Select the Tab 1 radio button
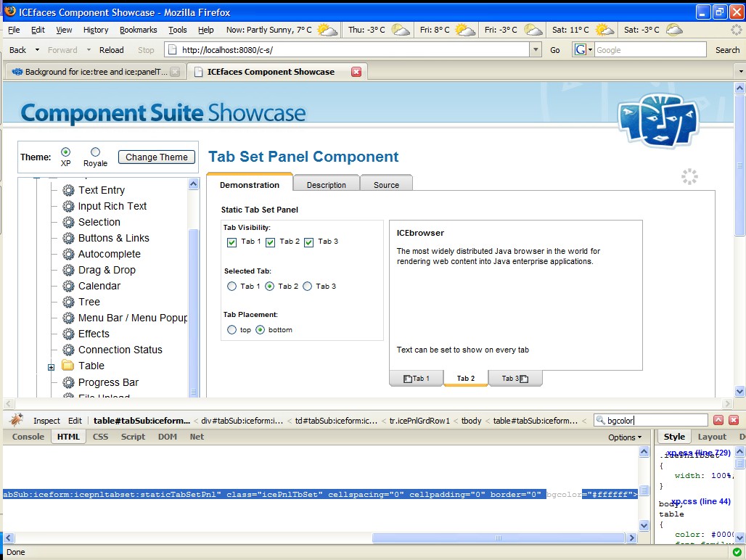The image size is (746, 560). pos(231,287)
